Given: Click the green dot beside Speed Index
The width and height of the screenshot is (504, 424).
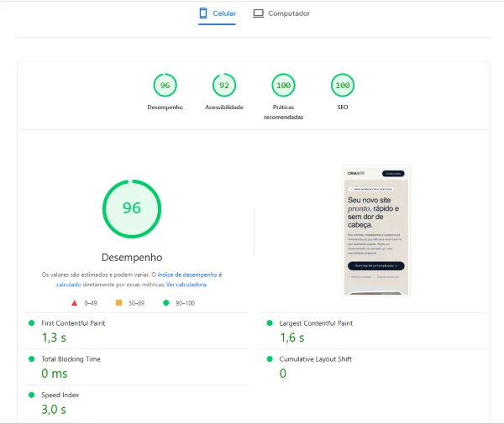Looking at the screenshot, I should coord(32,395).
